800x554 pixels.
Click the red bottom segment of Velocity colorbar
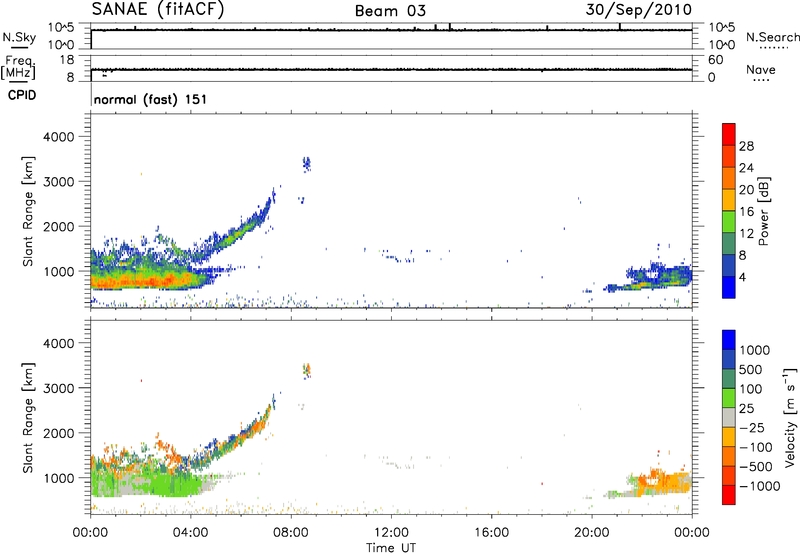coord(729,495)
